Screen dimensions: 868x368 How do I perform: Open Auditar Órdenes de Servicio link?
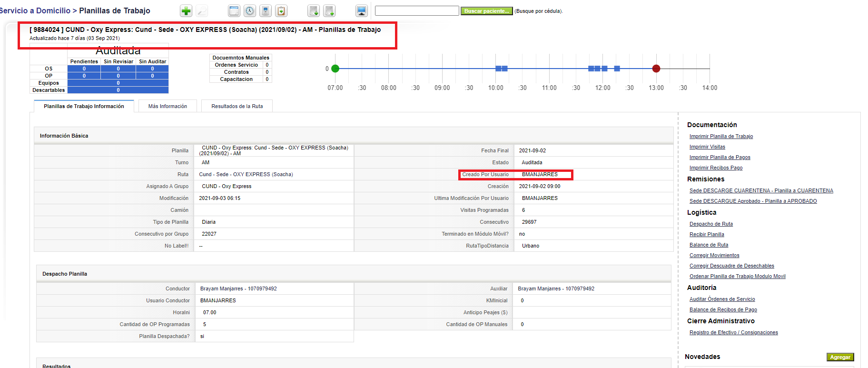pyautogui.click(x=722, y=299)
